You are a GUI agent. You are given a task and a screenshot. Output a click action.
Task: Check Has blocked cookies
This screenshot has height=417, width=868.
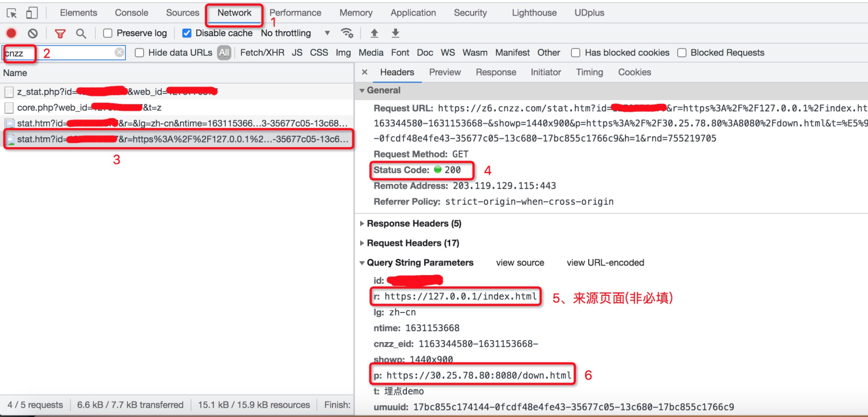(575, 52)
